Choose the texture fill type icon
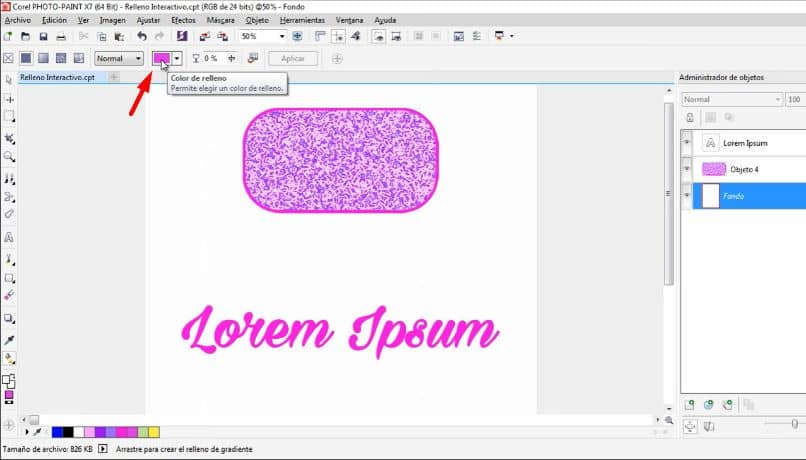 click(79, 58)
